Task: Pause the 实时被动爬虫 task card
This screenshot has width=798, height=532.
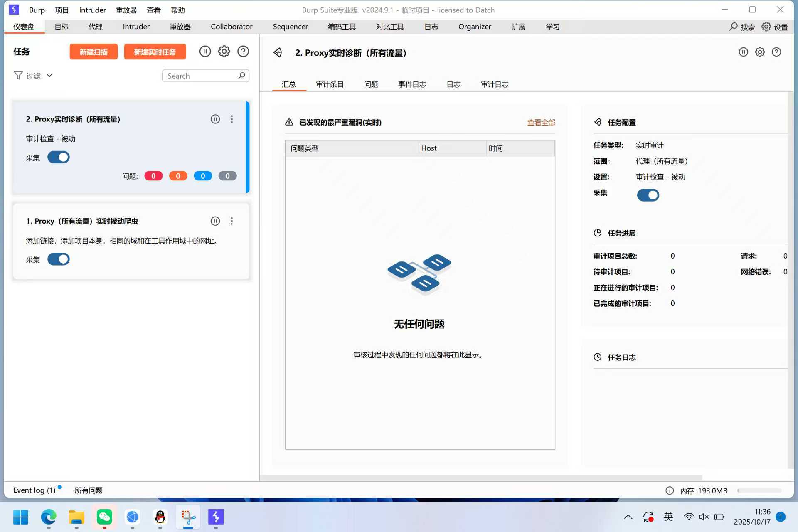Action: tap(215, 221)
